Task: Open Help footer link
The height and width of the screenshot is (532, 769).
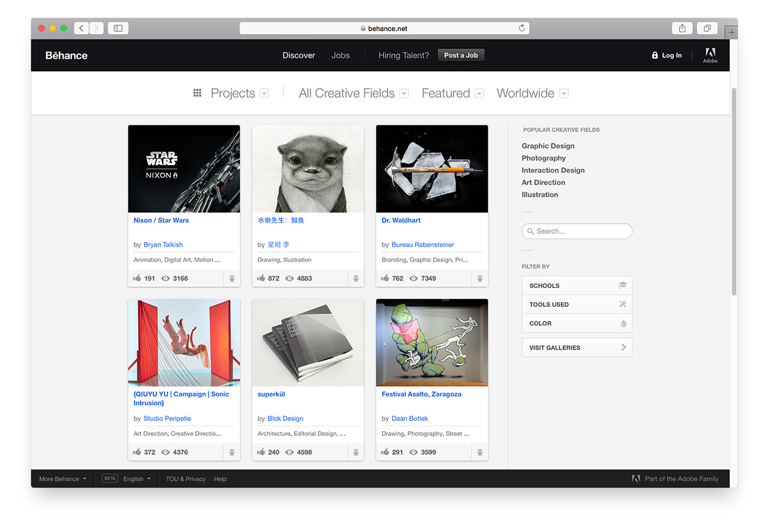Action: [x=220, y=479]
